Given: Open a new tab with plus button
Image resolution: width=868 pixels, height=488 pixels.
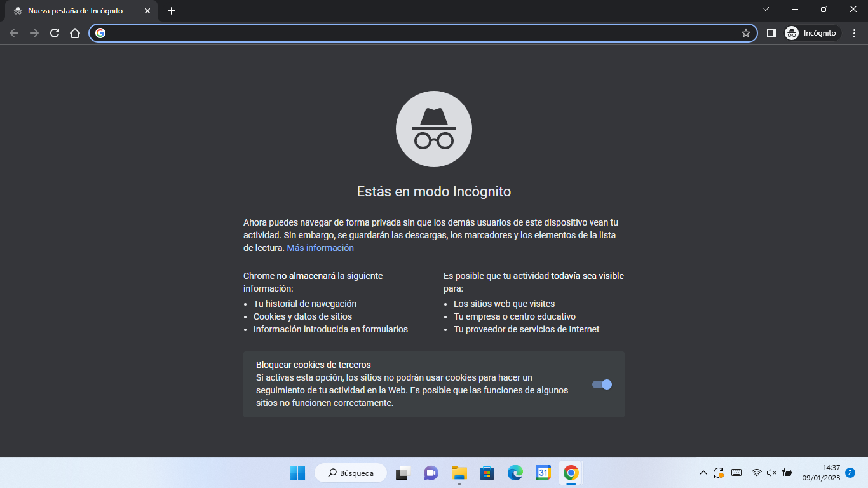Looking at the screenshot, I should [172, 11].
